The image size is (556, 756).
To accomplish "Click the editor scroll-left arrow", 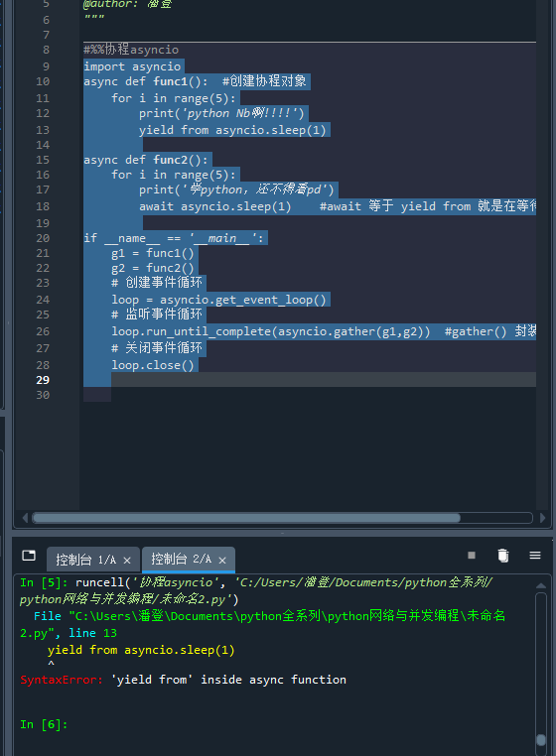I will pyautogui.click(x=25, y=518).
